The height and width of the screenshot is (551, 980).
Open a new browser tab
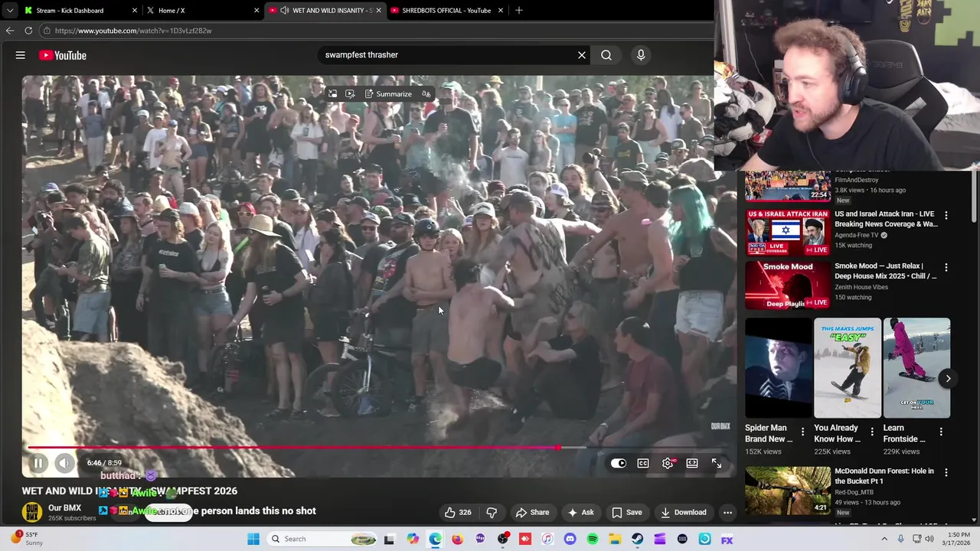[x=519, y=11]
